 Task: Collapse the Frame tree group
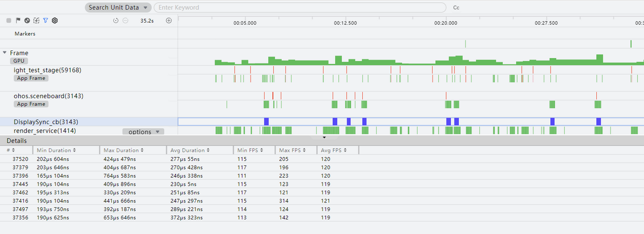click(x=5, y=53)
